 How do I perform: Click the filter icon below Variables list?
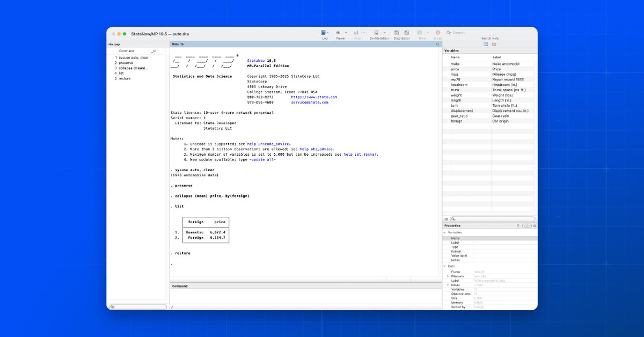click(446, 219)
